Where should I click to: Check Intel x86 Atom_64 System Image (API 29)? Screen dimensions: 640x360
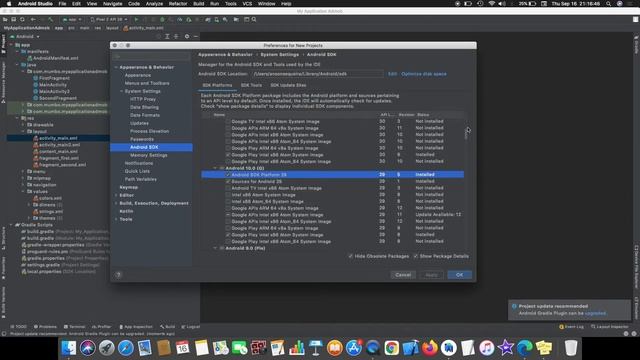click(x=228, y=201)
